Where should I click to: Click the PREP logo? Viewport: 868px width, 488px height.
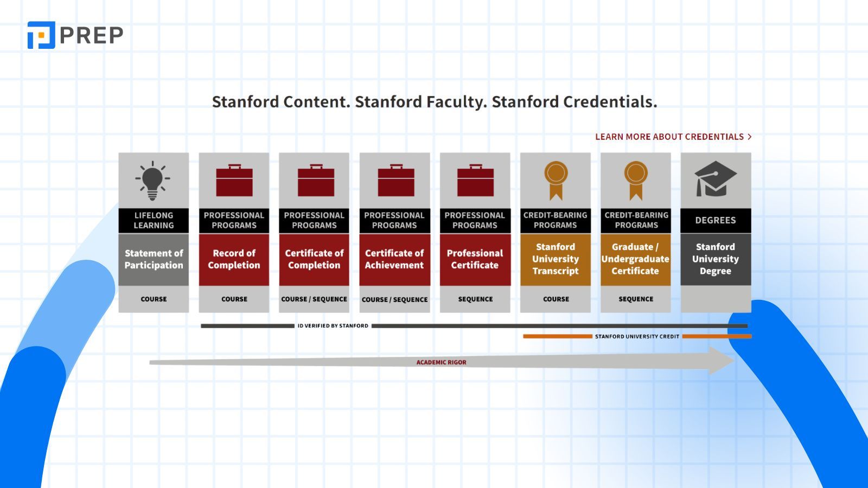point(75,35)
